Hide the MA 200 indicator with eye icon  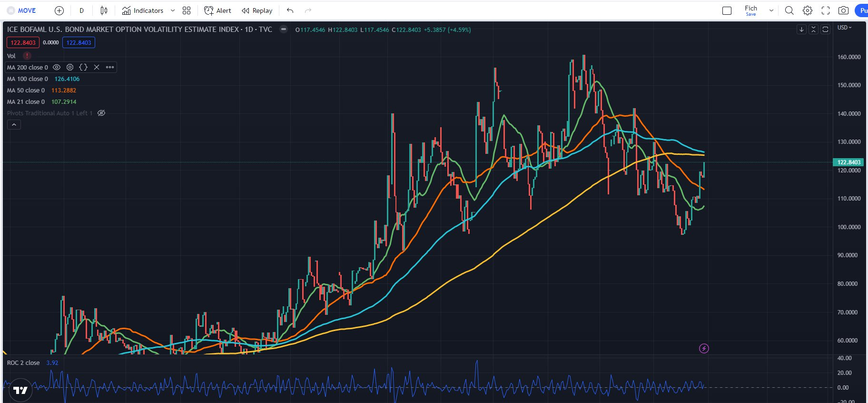coord(57,67)
